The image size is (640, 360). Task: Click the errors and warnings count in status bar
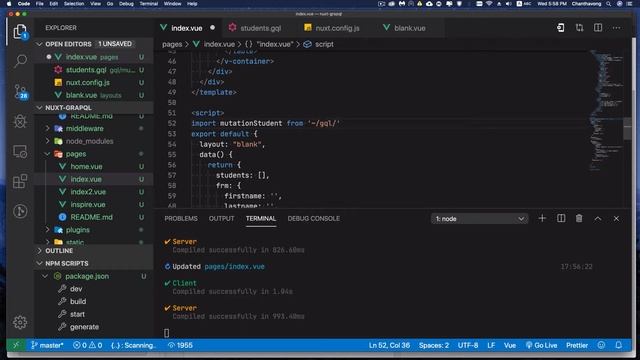pyautogui.click(x=87, y=345)
